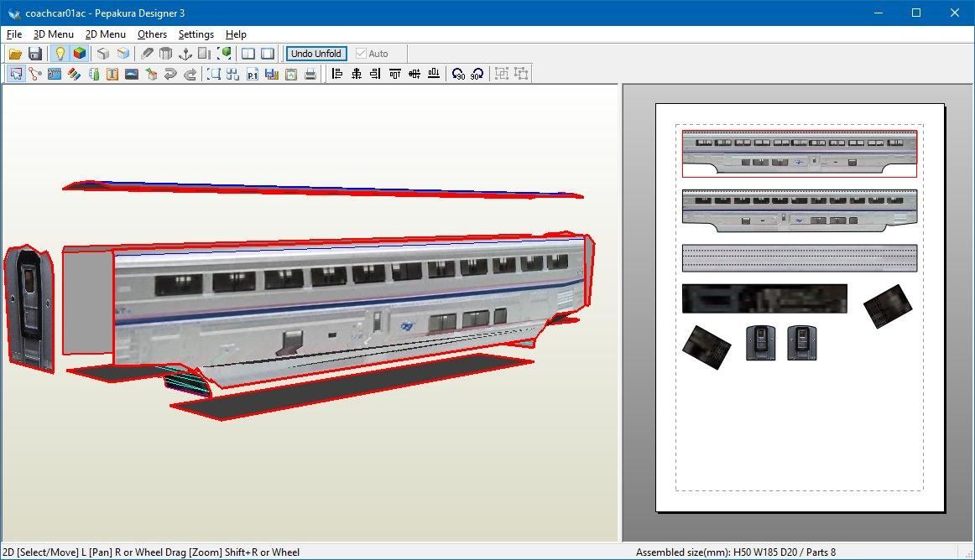
Task: Click the page number P.1 icon
Action: coord(253,74)
